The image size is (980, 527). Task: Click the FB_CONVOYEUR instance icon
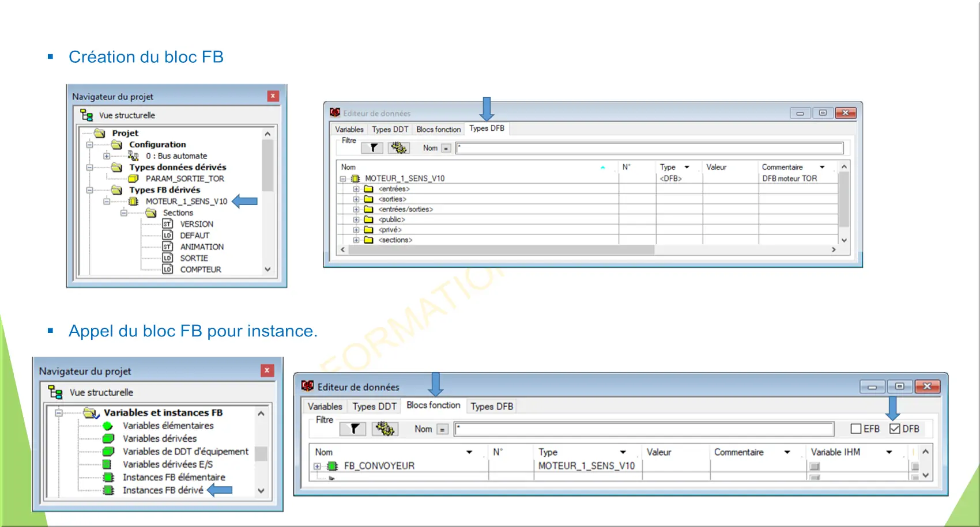[x=332, y=466]
